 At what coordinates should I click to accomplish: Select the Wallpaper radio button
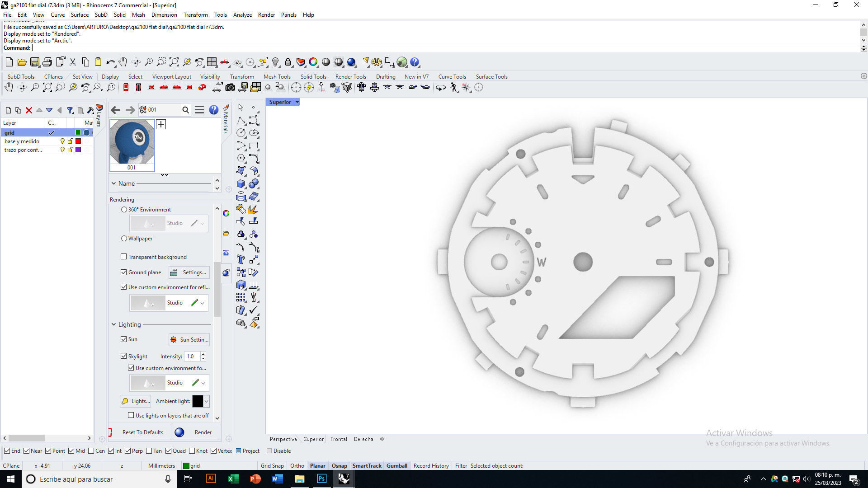pyautogui.click(x=124, y=239)
